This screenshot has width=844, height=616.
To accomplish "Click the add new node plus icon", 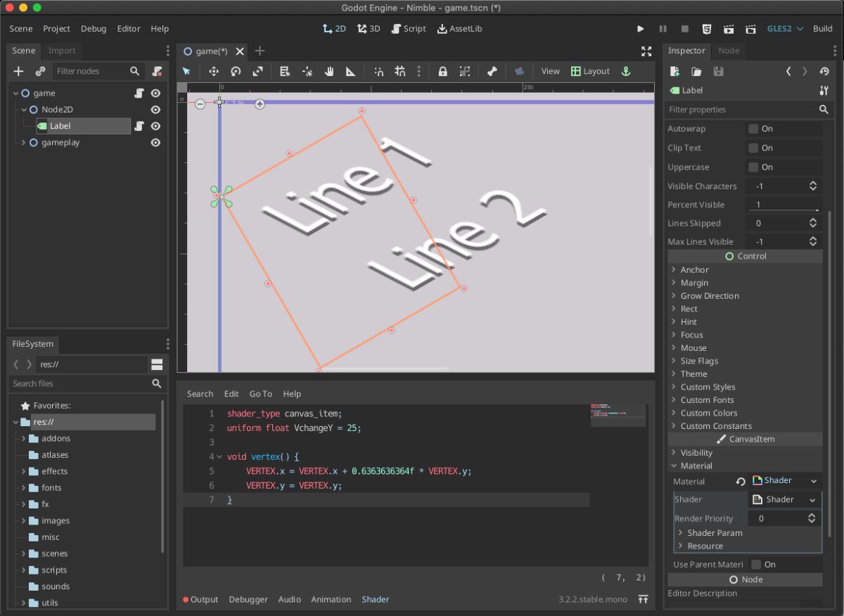I will [19, 71].
